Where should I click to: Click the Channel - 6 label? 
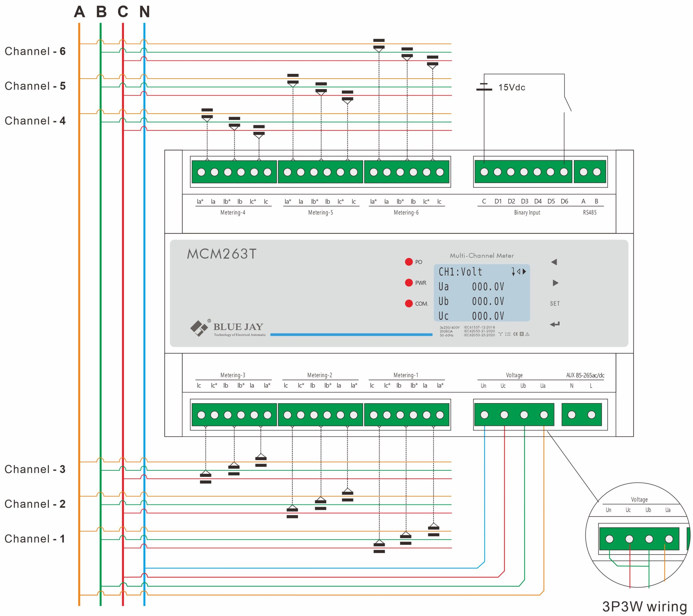pos(35,51)
